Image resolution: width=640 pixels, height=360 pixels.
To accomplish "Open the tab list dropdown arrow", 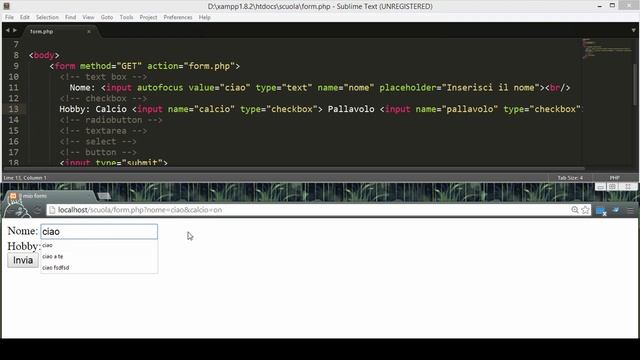I will click(633, 31).
